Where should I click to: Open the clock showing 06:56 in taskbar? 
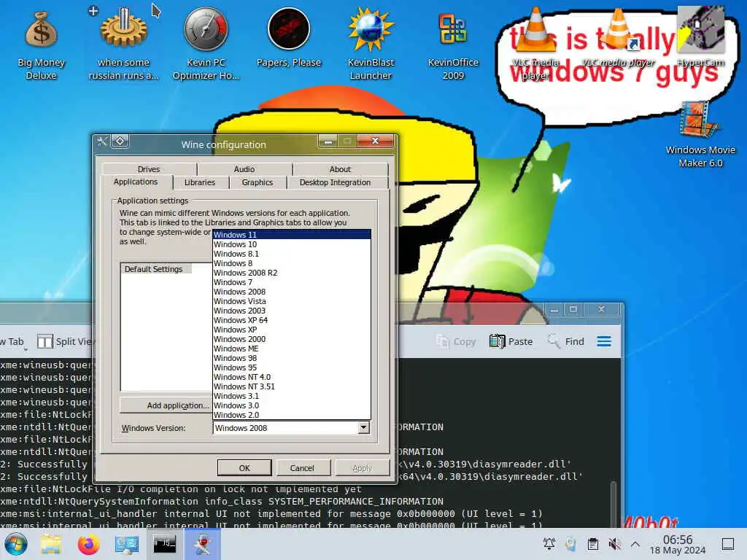point(678,544)
